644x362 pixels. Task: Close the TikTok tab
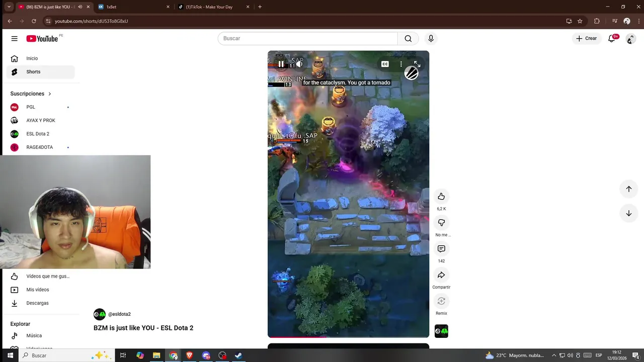click(248, 7)
